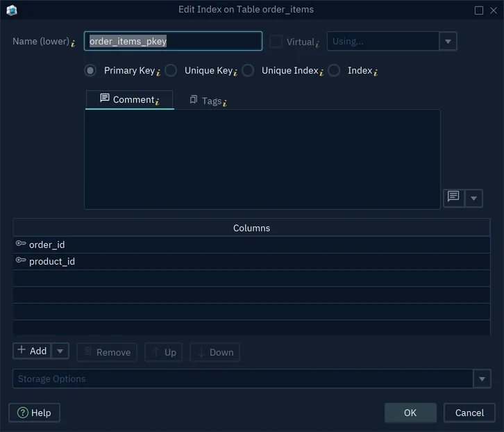Select the order_id column row
The width and height of the screenshot is (504, 432).
[x=252, y=244]
